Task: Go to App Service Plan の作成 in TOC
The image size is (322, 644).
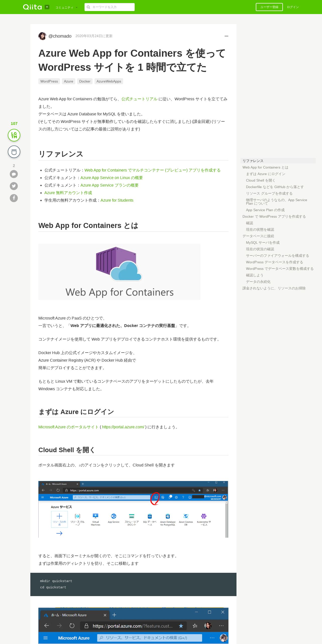Action: click(x=265, y=210)
